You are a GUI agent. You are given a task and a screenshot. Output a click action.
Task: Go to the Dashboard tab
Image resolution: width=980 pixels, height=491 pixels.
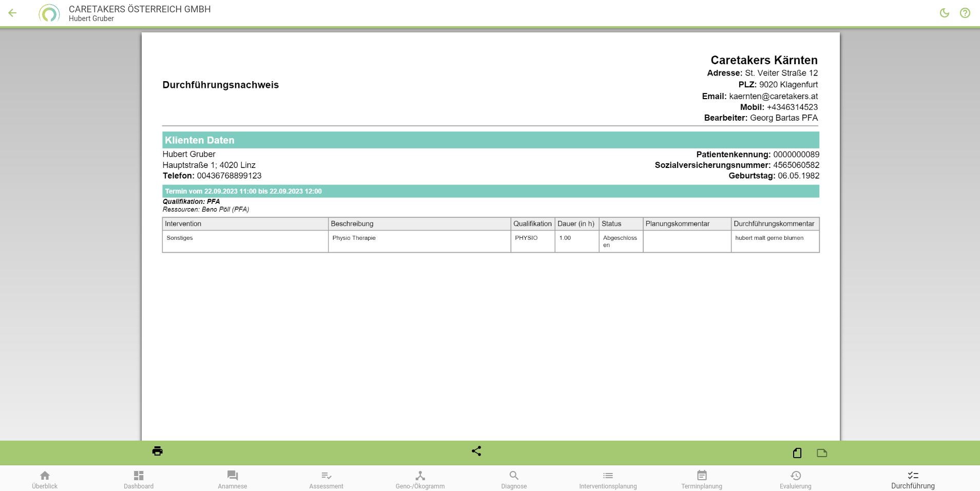click(x=139, y=479)
